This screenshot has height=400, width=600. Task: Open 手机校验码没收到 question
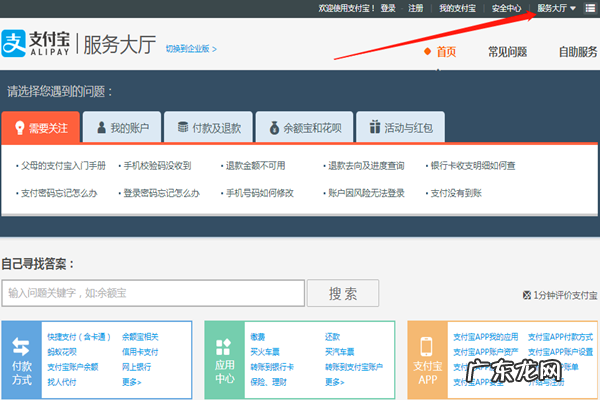coord(157,166)
